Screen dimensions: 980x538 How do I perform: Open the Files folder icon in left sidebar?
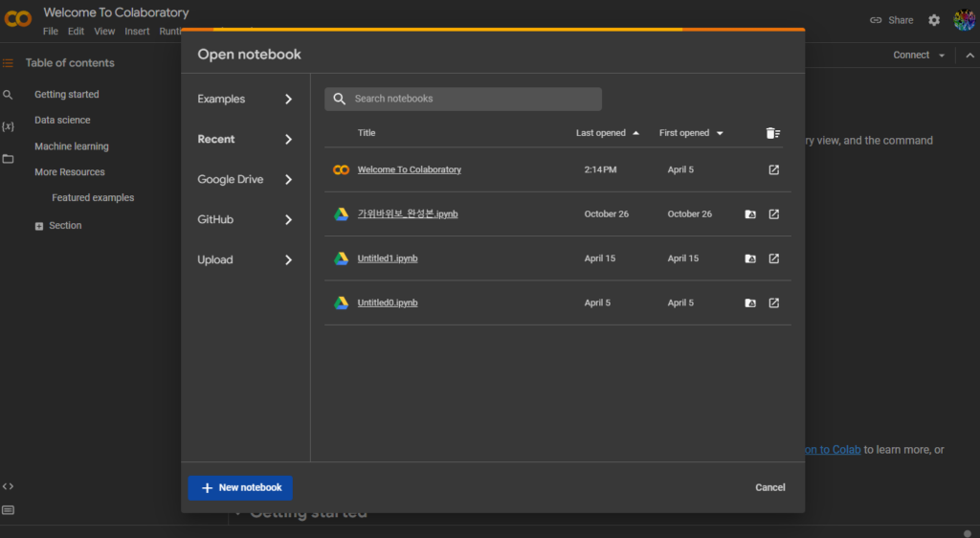coord(9,159)
